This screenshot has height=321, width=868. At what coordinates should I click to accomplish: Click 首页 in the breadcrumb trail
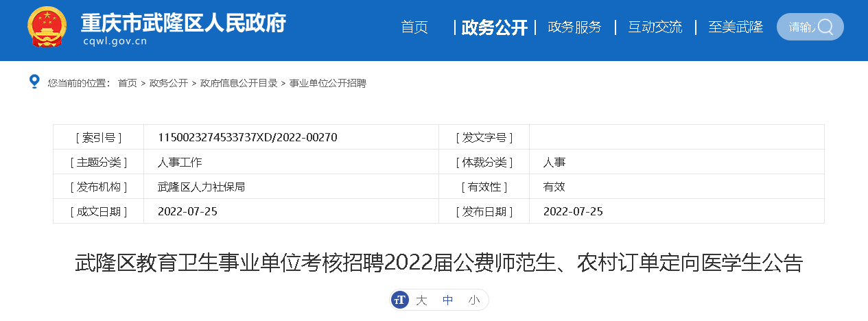click(x=127, y=83)
